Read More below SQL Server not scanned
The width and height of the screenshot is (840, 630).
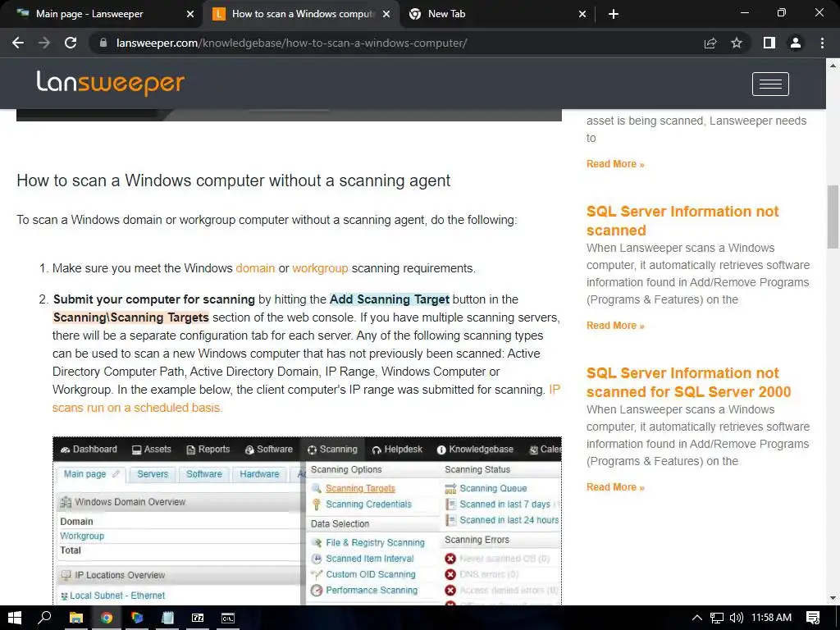tap(615, 326)
